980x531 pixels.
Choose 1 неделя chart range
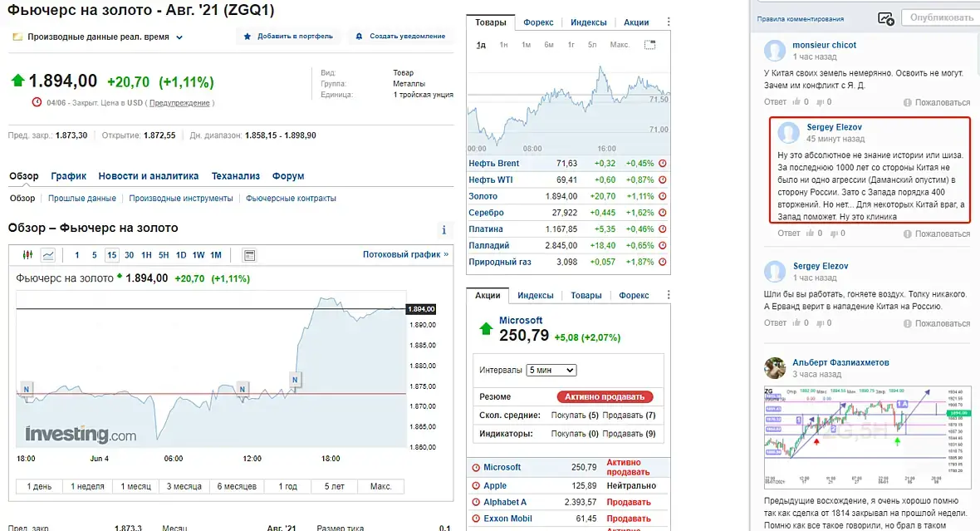pos(87,486)
